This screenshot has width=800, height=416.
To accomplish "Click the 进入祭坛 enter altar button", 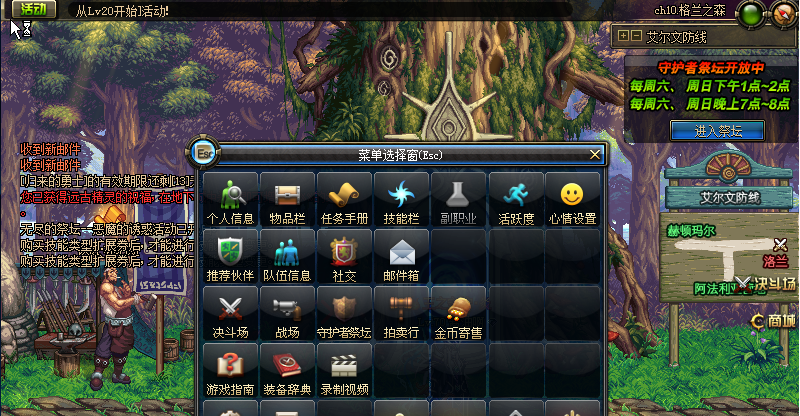I will point(718,131).
